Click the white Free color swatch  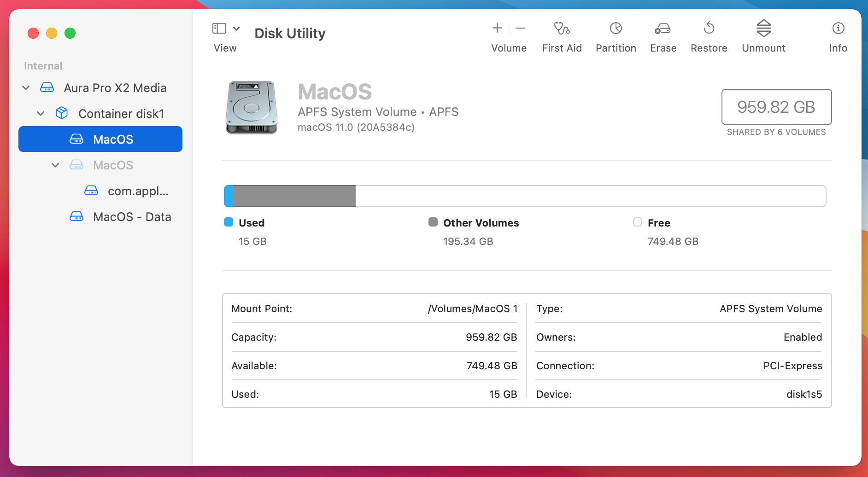tap(638, 222)
